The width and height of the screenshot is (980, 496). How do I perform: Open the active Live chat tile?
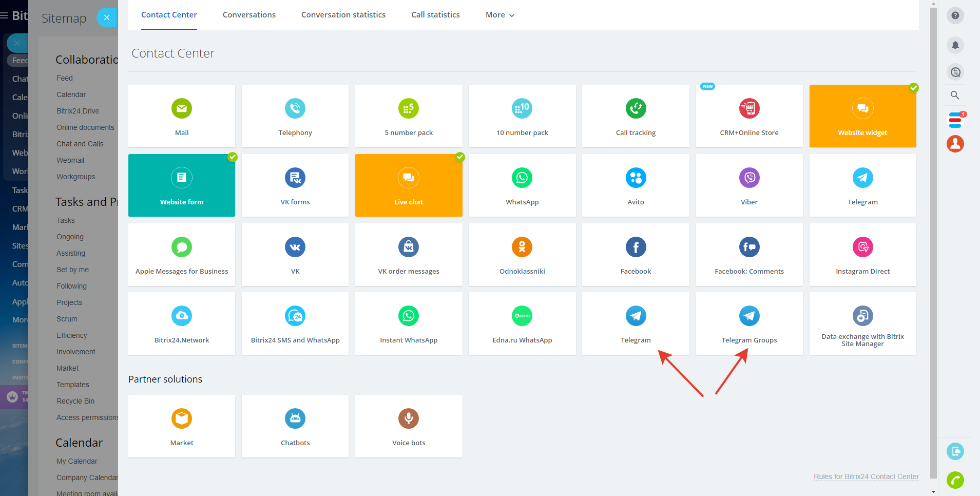click(x=409, y=185)
